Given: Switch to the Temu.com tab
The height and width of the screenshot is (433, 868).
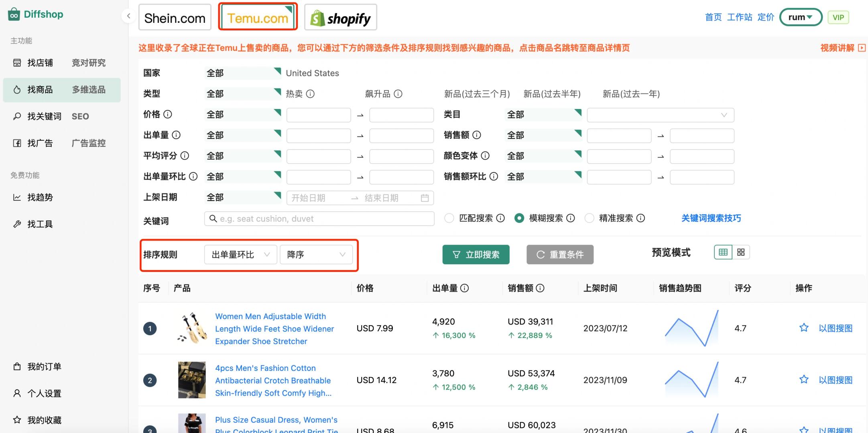Looking at the screenshot, I should click(x=258, y=17).
